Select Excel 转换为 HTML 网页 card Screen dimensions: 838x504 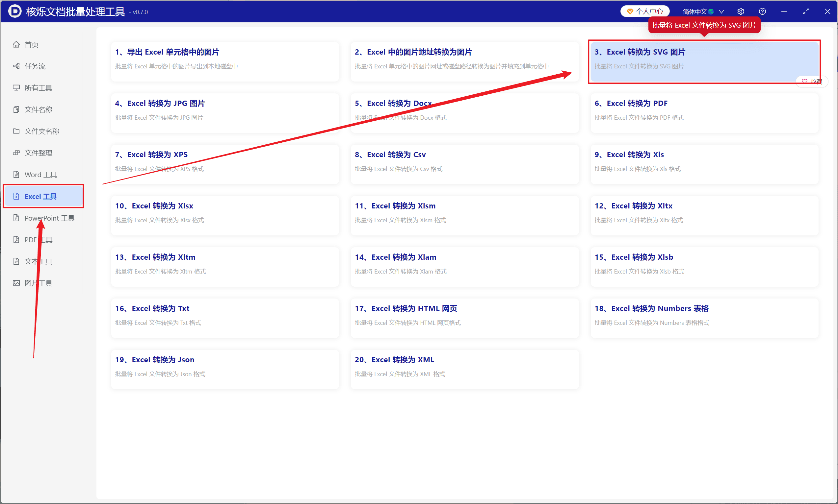point(464,318)
